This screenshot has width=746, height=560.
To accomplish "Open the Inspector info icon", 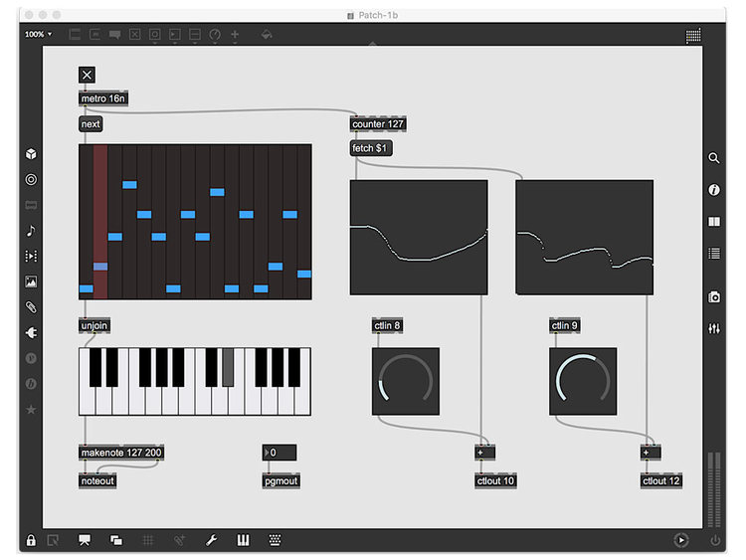I will (714, 189).
